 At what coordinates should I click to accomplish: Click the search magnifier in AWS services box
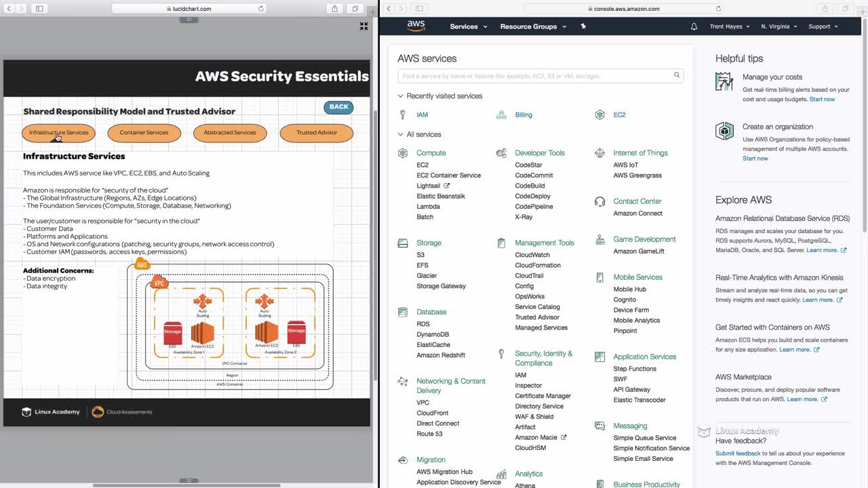(x=677, y=75)
